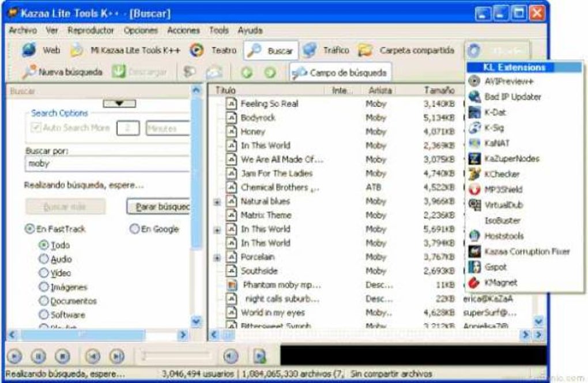Open the Reproductor menu
The height and width of the screenshot is (383, 588).
(91, 31)
